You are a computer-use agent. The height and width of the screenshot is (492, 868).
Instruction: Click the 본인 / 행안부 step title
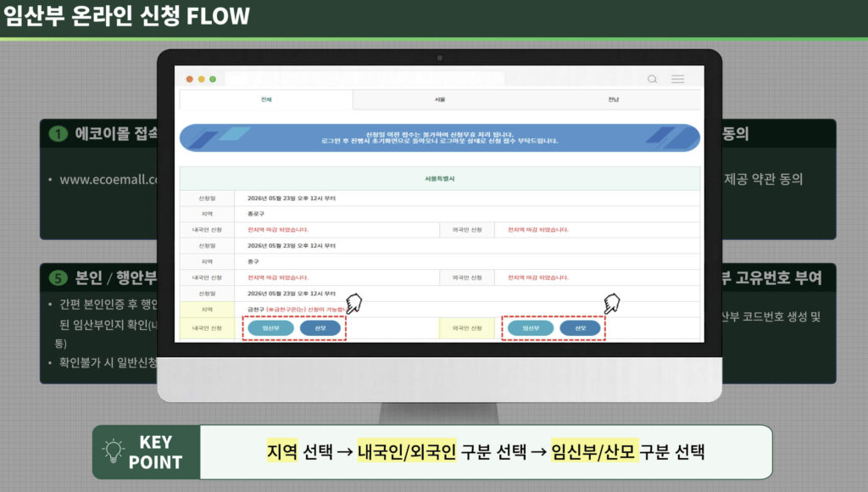pos(116,277)
